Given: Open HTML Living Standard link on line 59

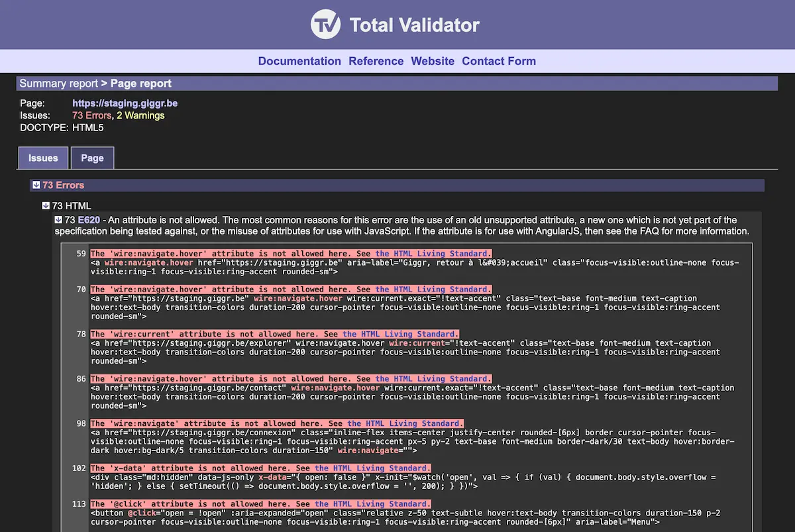Looking at the screenshot, I should click(x=433, y=254).
